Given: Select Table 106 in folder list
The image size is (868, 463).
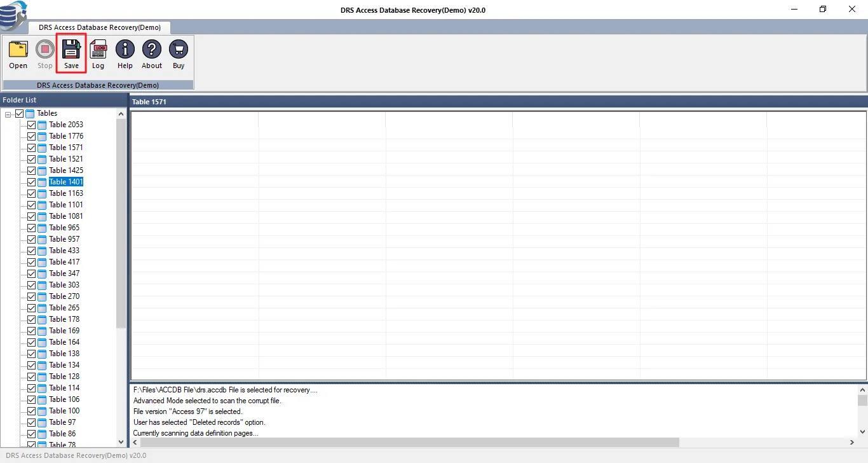Looking at the screenshot, I should point(64,399).
